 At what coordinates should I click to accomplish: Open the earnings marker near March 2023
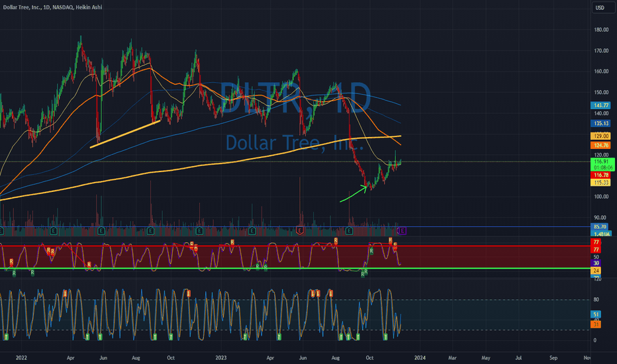tap(252, 231)
